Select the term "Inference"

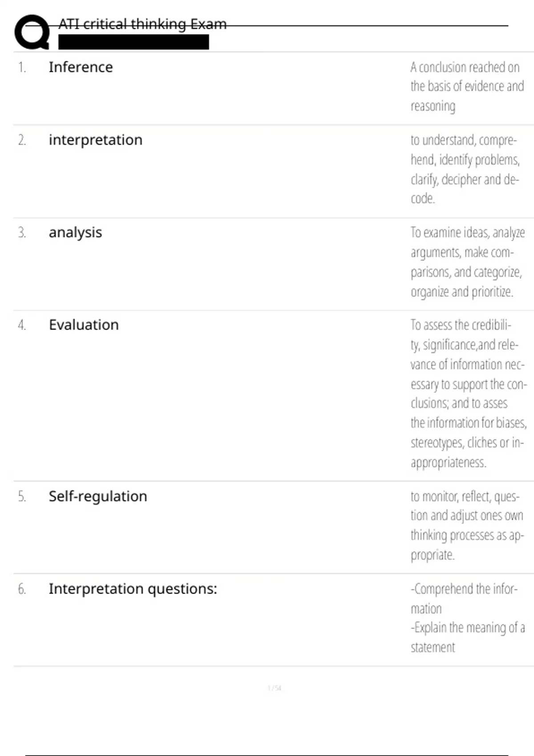[x=81, y=67]
